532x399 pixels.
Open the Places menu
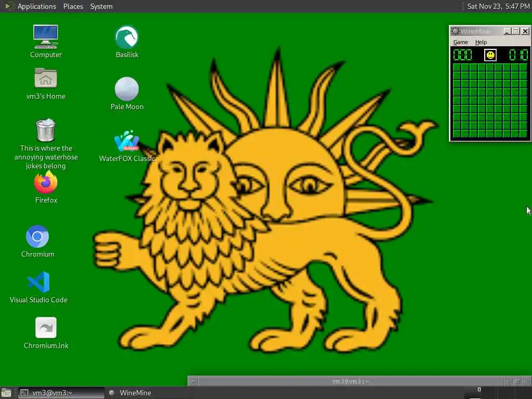coord(73,6)
